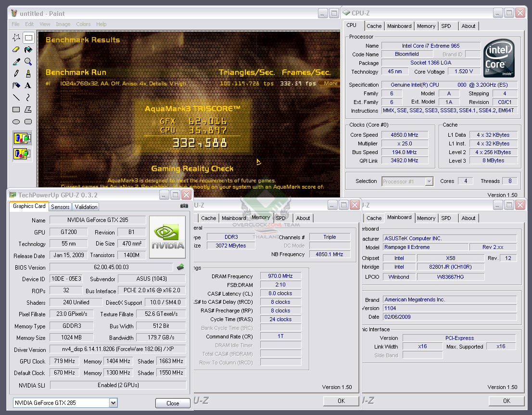Activate the Fill With Color bucket tool
The image size is (532, 415).
[28, 50]
